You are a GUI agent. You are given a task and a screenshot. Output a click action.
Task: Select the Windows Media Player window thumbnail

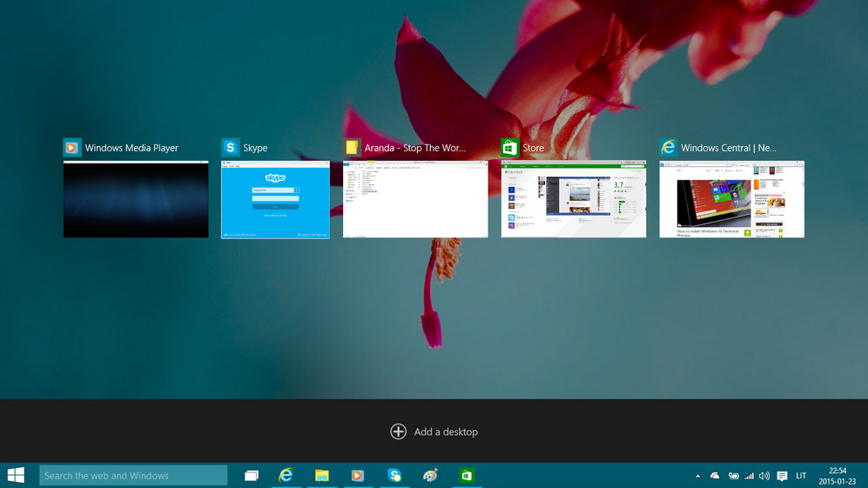click(x=136, y=199)
